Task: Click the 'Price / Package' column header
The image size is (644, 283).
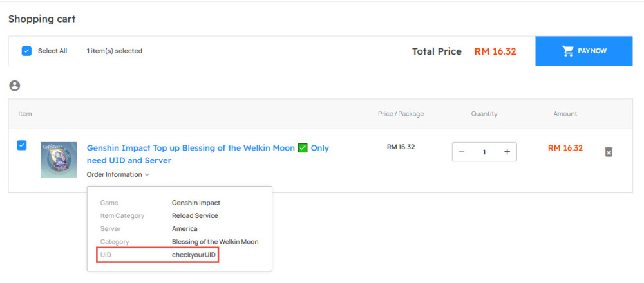Action: [x=401, y=114]
